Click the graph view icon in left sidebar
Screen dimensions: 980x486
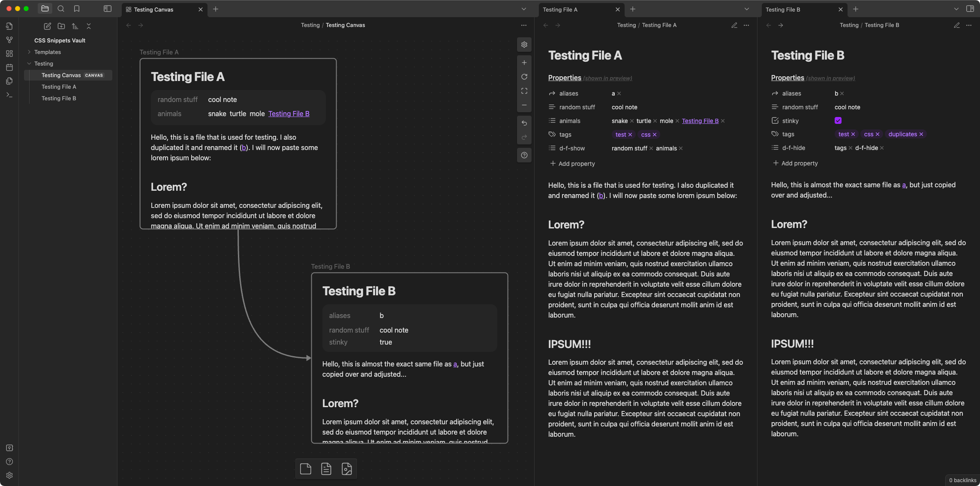click(9, 39)
